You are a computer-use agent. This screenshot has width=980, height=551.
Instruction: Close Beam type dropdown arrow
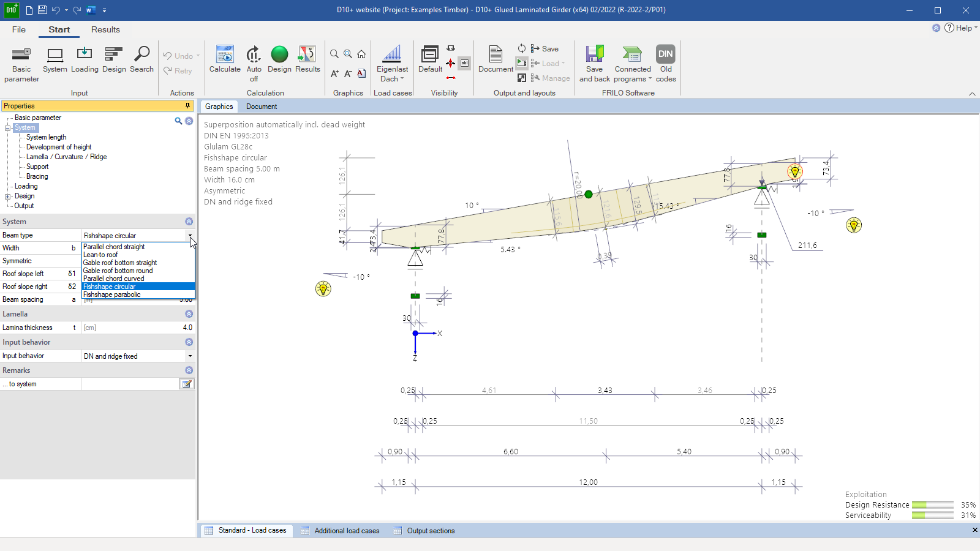pos(190,236)
